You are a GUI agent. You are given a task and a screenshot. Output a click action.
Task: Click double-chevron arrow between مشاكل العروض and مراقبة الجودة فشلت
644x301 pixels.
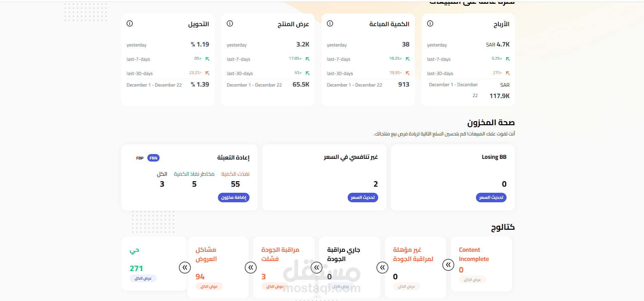coord(251,268)
